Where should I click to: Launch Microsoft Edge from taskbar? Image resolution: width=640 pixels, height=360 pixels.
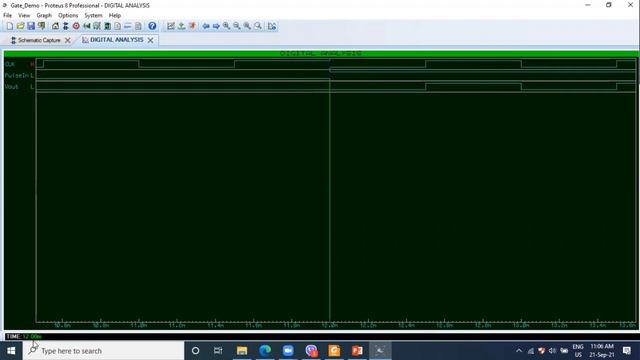click(265, 351)
